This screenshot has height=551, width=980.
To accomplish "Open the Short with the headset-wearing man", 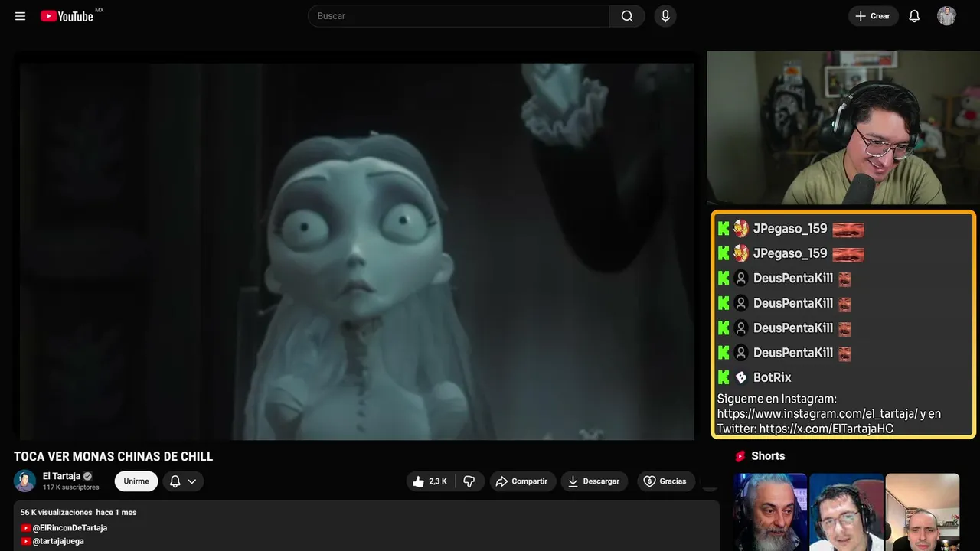I will [846, 512].
